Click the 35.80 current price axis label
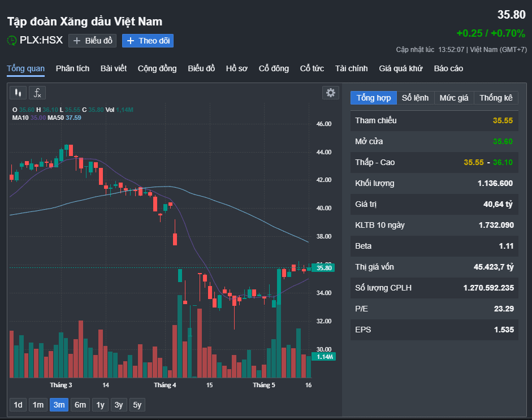The width and height of the screenshot is (532, 420). tap(323, 268)
